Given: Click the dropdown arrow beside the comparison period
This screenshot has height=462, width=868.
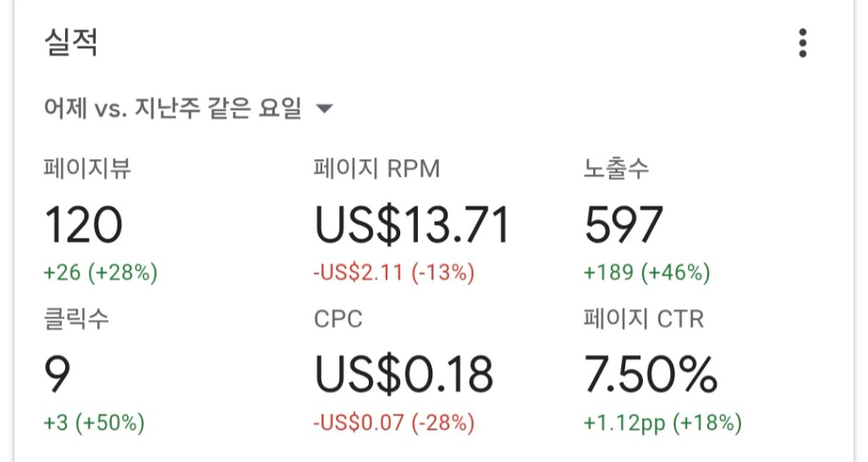Looking at the screenshot, I should tap(324, 109).
